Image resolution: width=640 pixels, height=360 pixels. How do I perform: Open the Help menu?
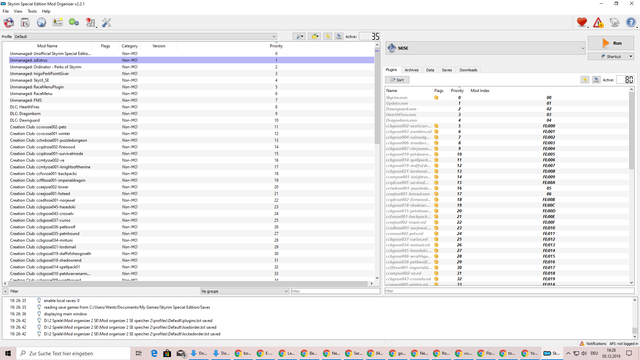pos(46,11)
